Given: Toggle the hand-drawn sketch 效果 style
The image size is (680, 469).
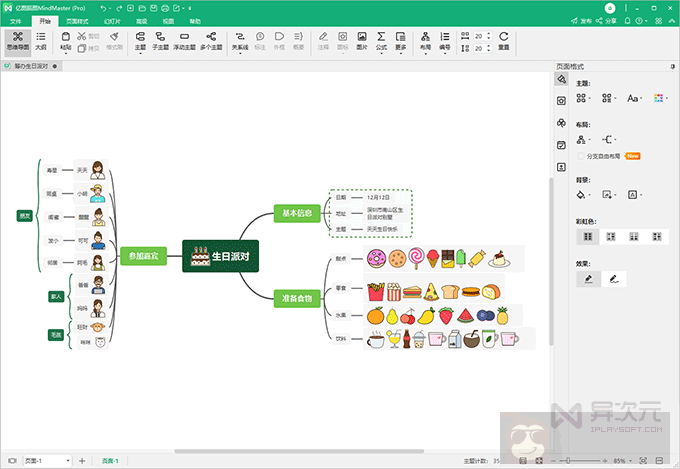Looking at the screenshot, I should pyautogui.click(x=612, y=278).
